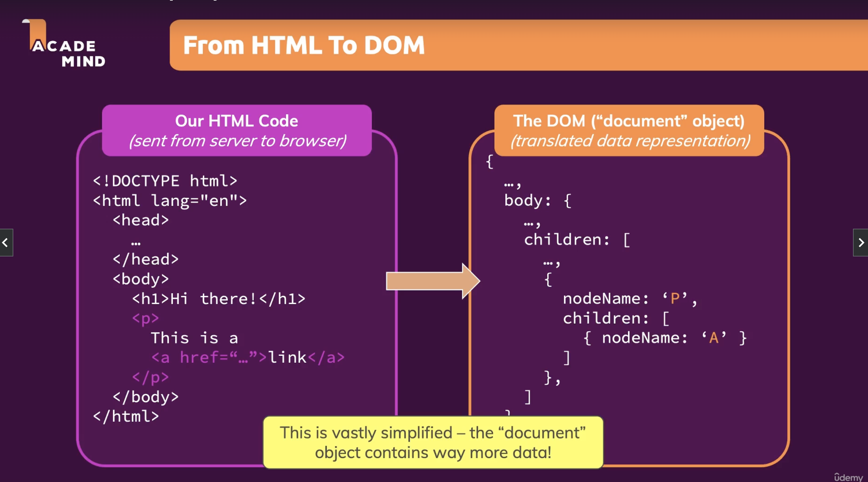The height and width of the screenshot is (482, 868).
Task: Click the '<h1>Hi there!</h1>' line
Action: coord(219,299)
